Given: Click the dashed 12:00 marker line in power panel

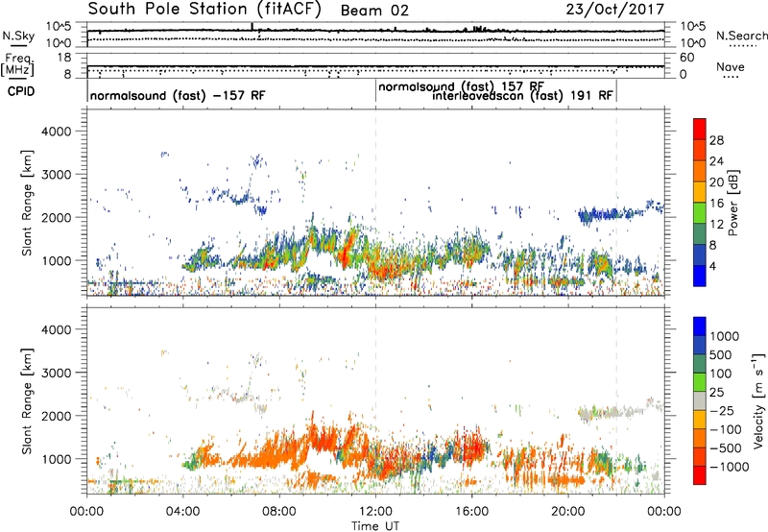Looking at the screenshot, I should [375, 203].
